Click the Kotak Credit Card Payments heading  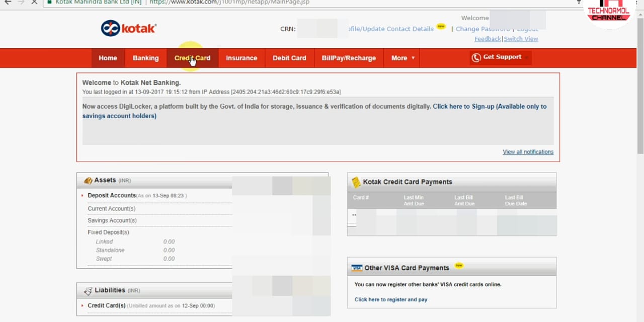click(408, 182)
